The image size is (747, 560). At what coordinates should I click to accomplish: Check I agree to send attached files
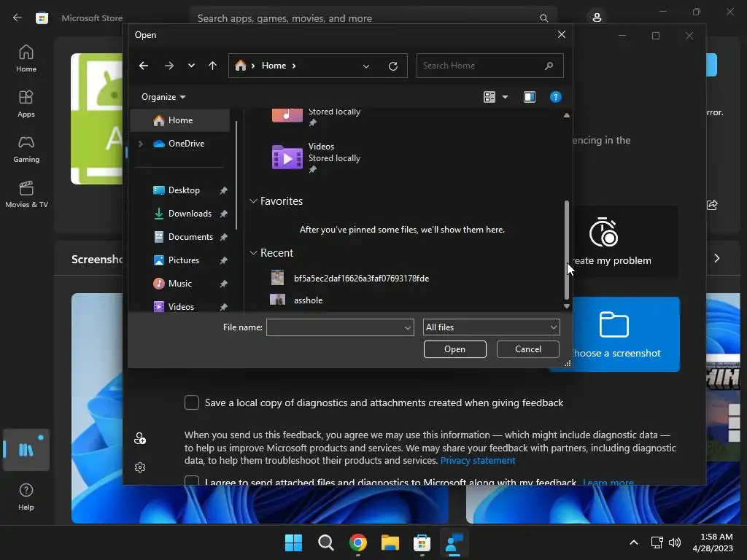coord(192,481)
